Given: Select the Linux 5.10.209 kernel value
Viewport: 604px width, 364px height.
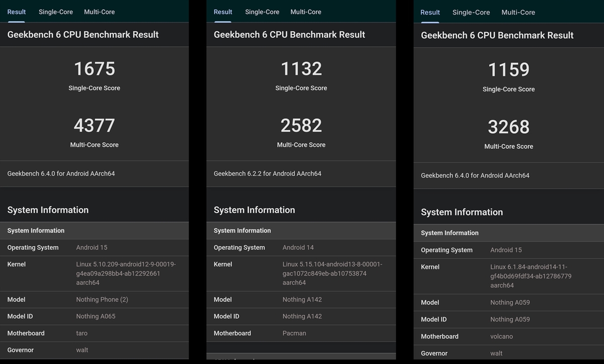Looking at the screenshot, I should click(126, 274).
